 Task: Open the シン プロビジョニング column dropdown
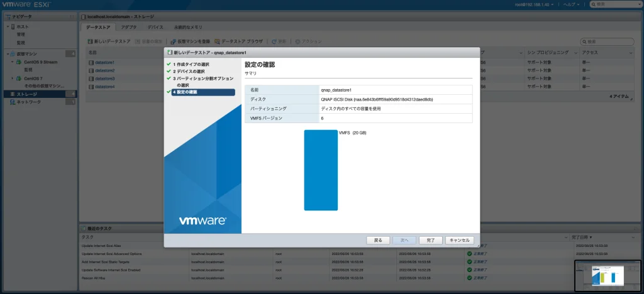click(575, 53)
